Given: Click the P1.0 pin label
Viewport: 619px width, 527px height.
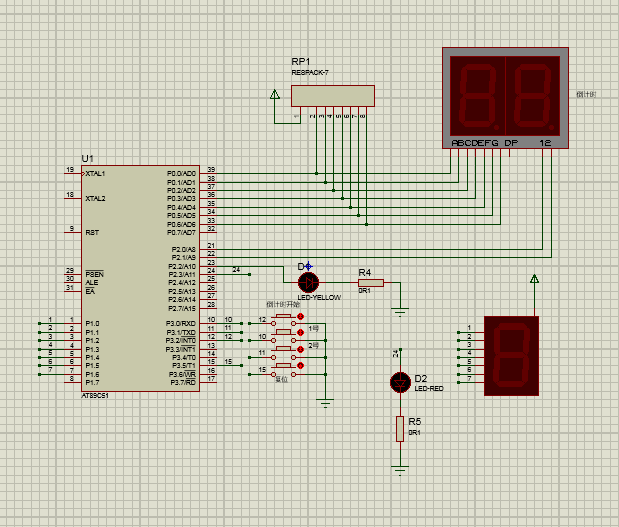Looking at the screenshot, I should coord(92,324).
